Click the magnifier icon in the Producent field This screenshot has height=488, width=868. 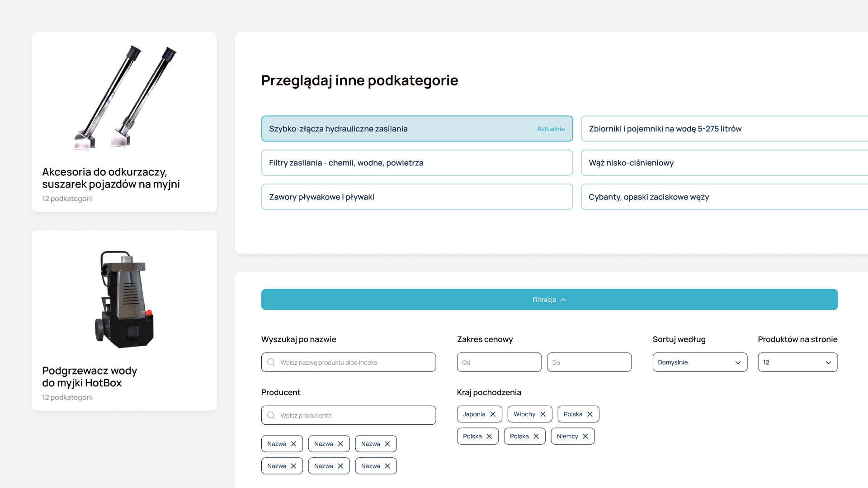point(271,415)
